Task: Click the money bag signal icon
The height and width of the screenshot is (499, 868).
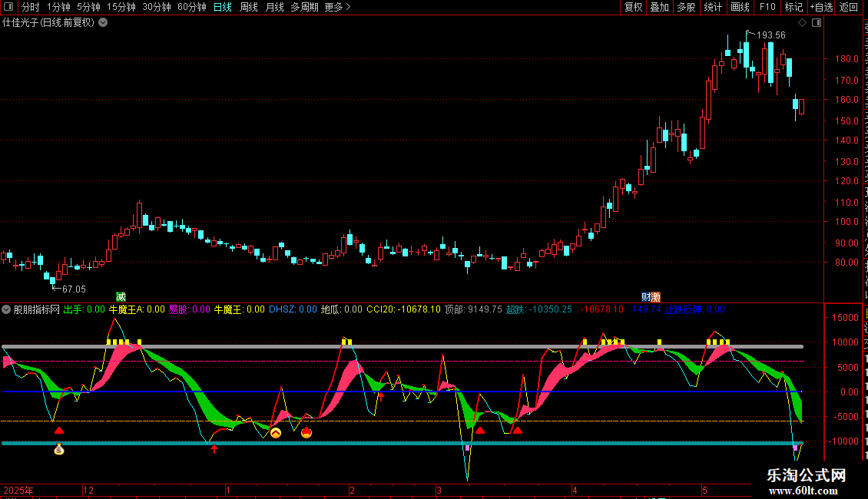Action: point(59,449)
